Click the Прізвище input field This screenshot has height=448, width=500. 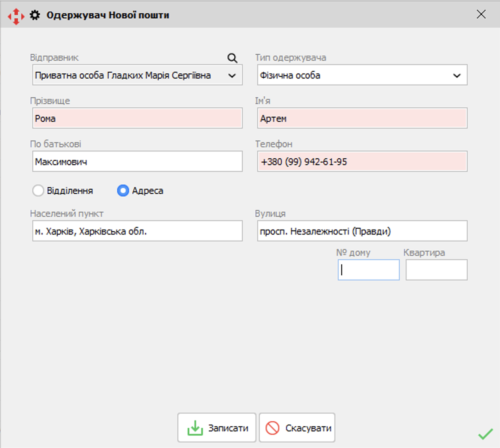[x=137, y=118]
